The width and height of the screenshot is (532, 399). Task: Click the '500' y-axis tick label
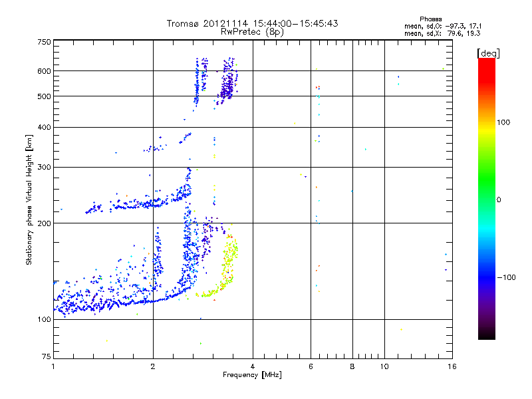tap(44, 96)
